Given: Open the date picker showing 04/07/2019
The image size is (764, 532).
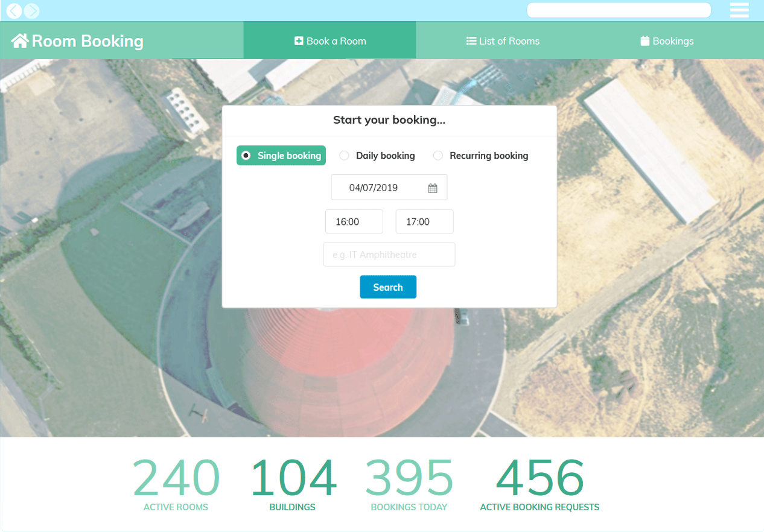Looking at the screenshot, I should 374,188.
